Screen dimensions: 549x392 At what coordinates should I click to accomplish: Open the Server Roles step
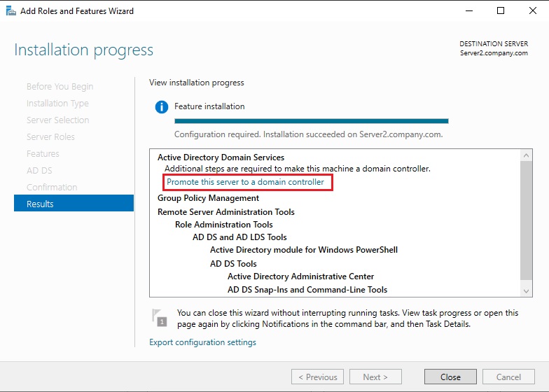50,136
